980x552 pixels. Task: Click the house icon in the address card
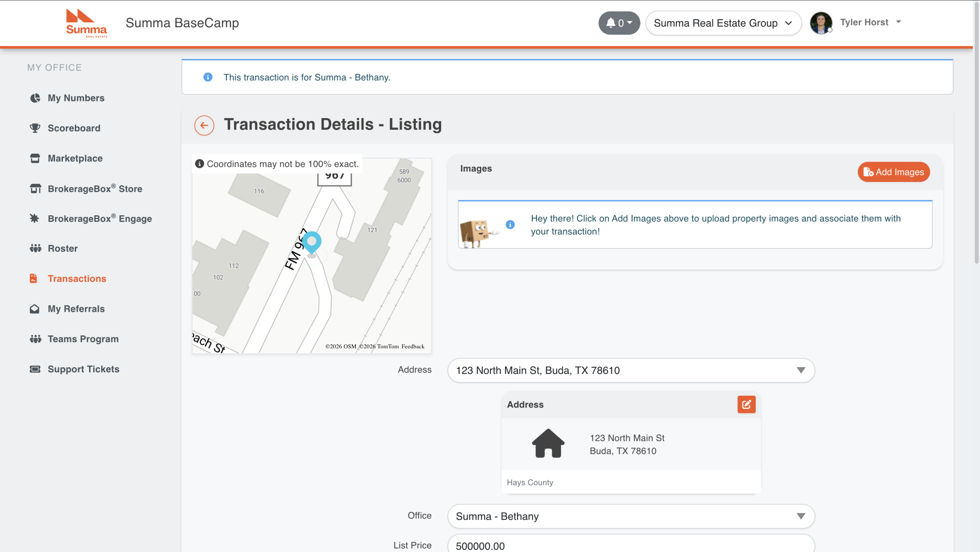coord(548,443)
